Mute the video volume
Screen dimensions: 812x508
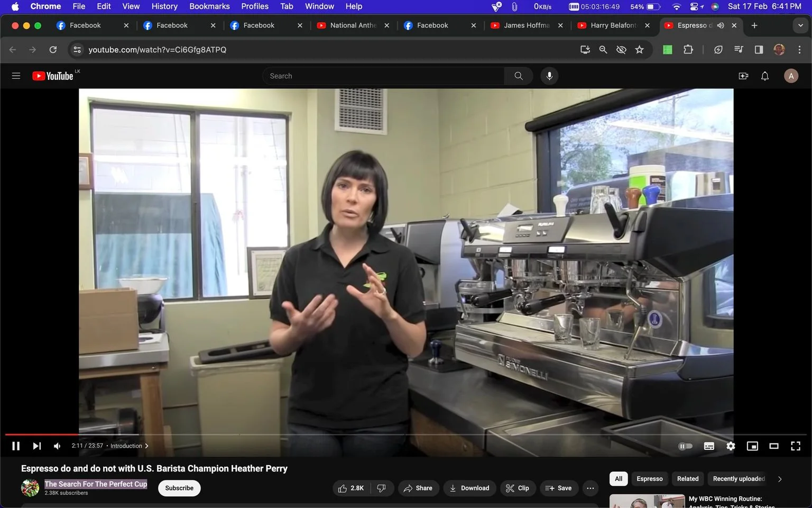57,446
